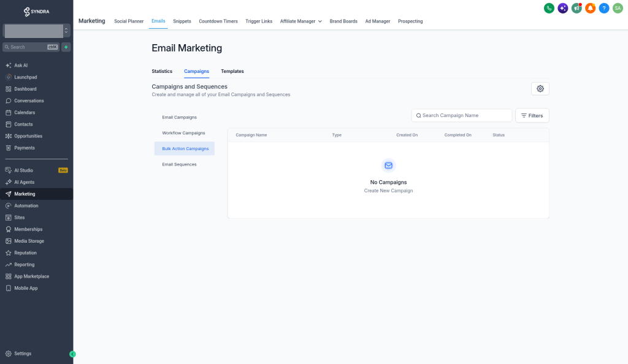Open the SA user avatar

point(618,8)
